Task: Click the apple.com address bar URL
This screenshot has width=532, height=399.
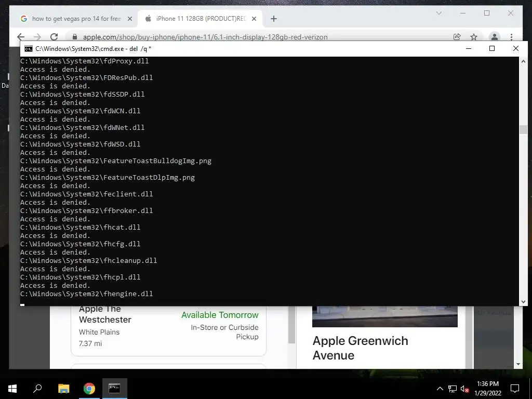Action: (205, 37)
